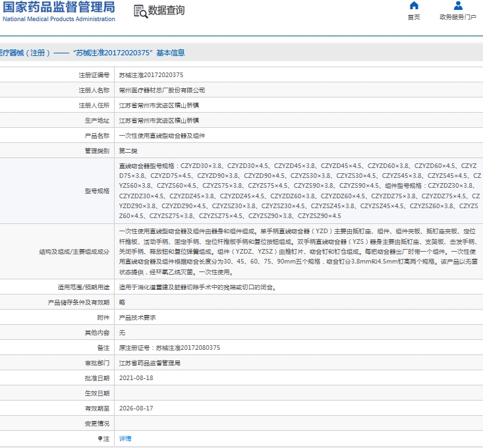The height and width of the screenshot is (448, 483).
Task: Click the 注册人名称 field label
Action: pos(94,90)
